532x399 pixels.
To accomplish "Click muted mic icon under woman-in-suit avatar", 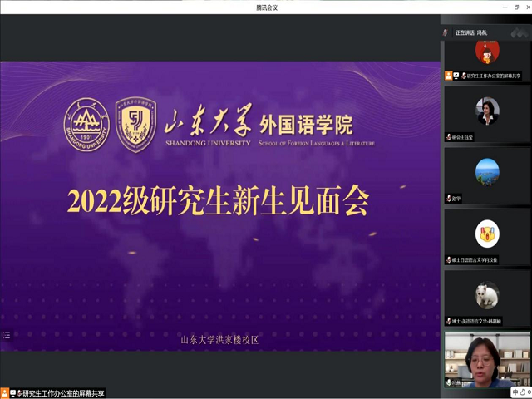I will [449, 137].
